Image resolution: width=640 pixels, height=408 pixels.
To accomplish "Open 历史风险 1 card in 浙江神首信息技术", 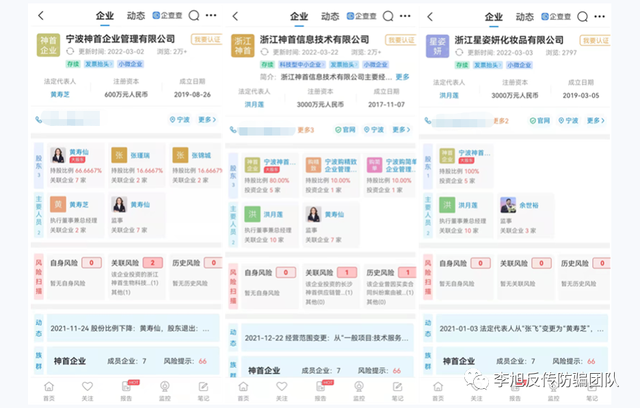I will coord(390,287).
